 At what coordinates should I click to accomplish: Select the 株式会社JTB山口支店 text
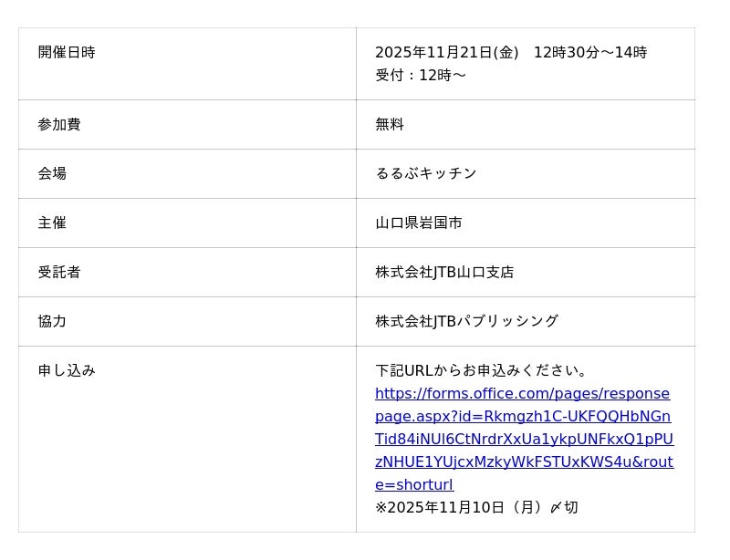[x=444, y=272]
